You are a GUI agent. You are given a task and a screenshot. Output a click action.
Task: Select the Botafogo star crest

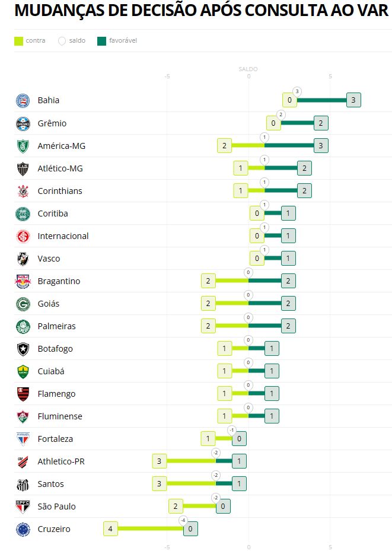[23, 349]
